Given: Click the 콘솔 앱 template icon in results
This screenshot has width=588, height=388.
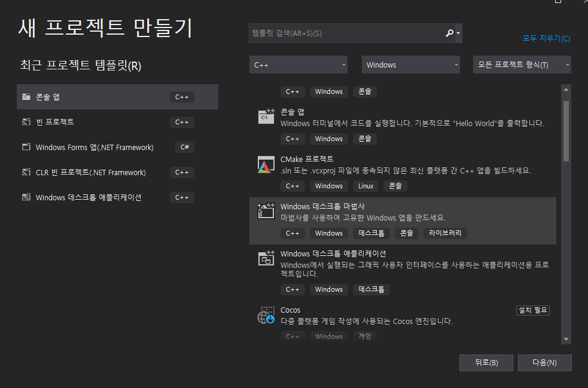Looking at the screenshot, I should point(266,116).
